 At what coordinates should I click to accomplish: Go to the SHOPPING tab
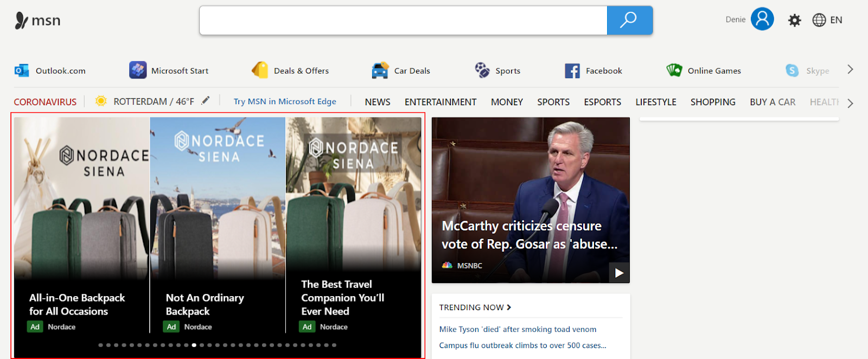[x=713, y=102]
